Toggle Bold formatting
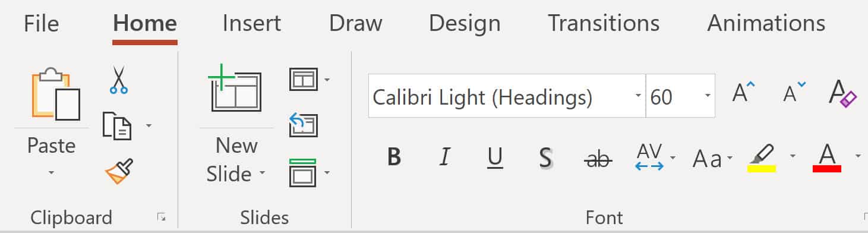 (393, 158)
